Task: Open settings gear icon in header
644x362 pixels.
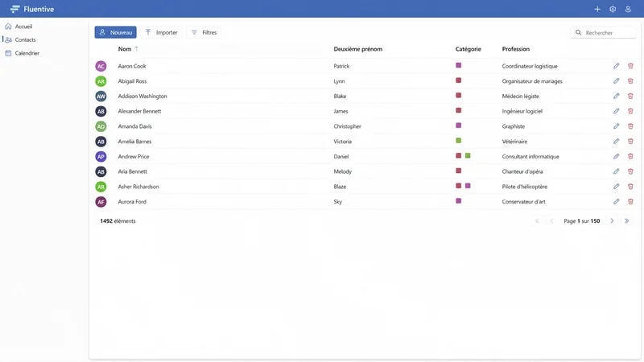Action: click(x=613, y=9)
